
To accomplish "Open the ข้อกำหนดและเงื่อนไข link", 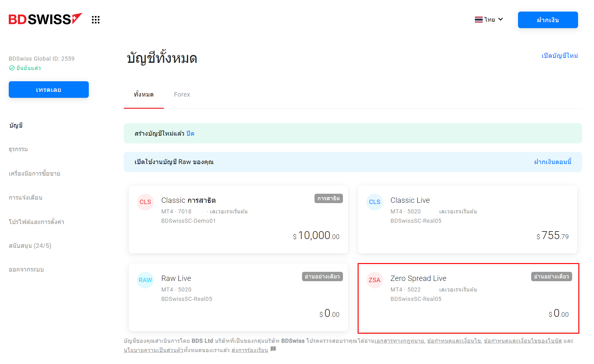I will point(454,341).
